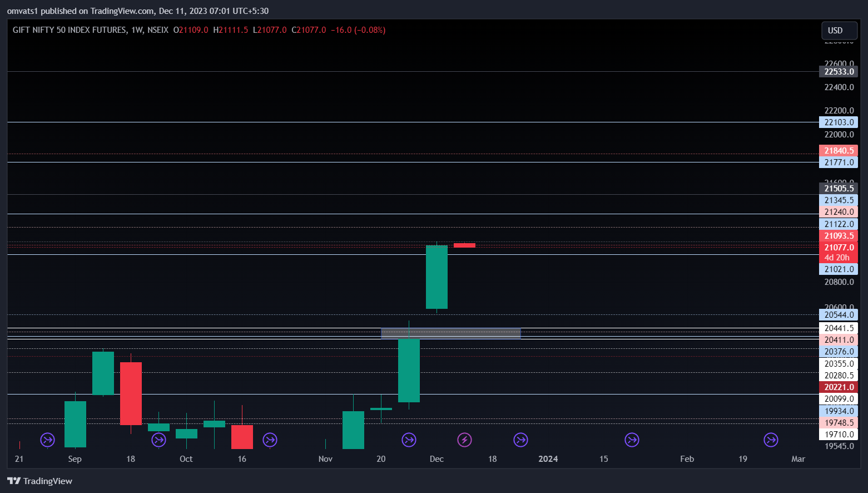
Task: Select the 22103.0 price level label
Action: click(839, 122)
